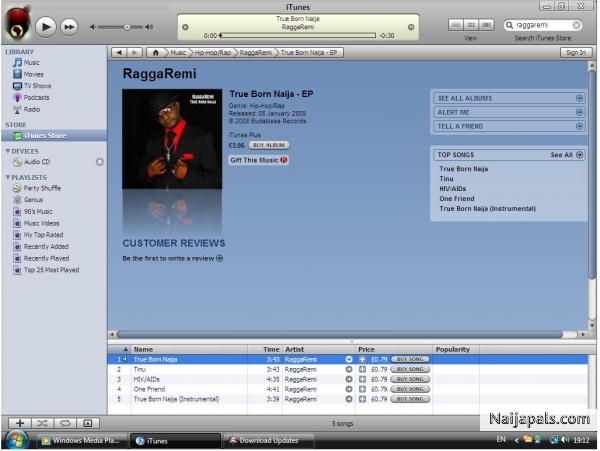Toggle shuffle playback
This screenshot has width=600, height=451.
tap(42, 423)
